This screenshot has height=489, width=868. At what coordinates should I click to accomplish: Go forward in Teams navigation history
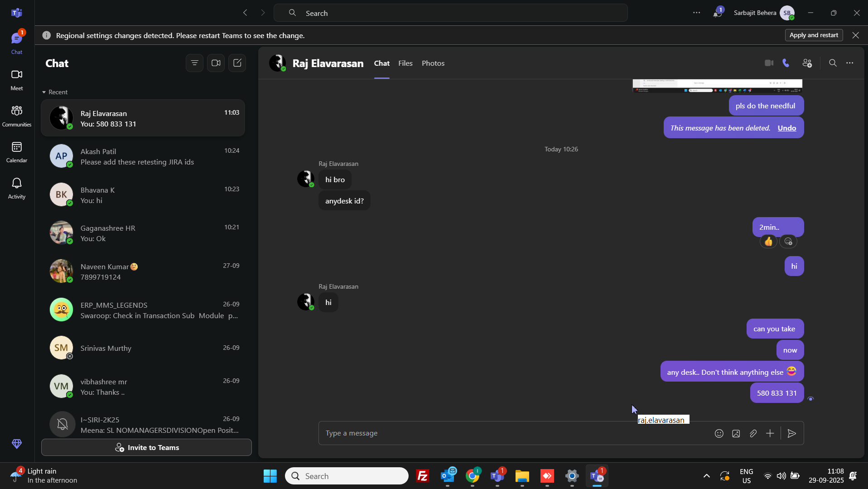coord(263,13)
